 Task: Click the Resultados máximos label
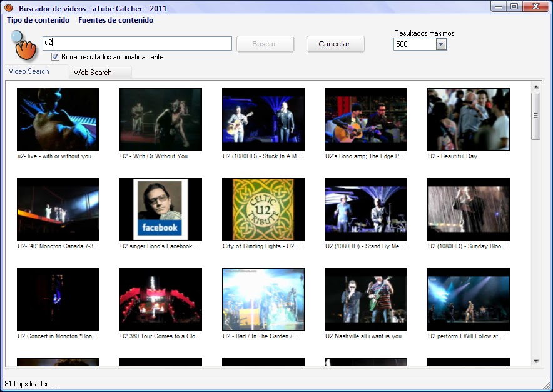(x=424, y=33)
